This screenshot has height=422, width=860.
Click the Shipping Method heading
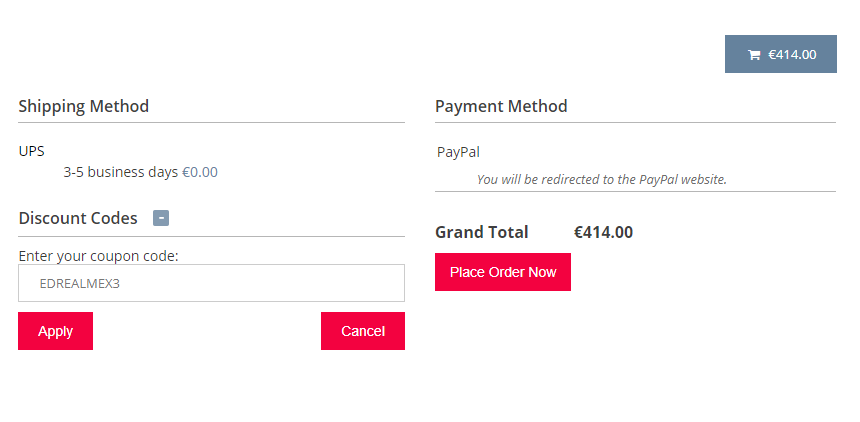[x=83, y=106]
